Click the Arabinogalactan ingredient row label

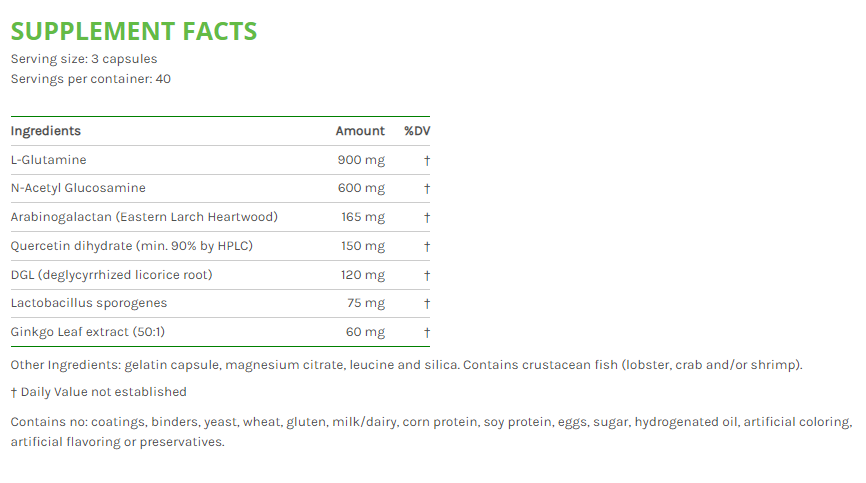(x=144, y=217)
